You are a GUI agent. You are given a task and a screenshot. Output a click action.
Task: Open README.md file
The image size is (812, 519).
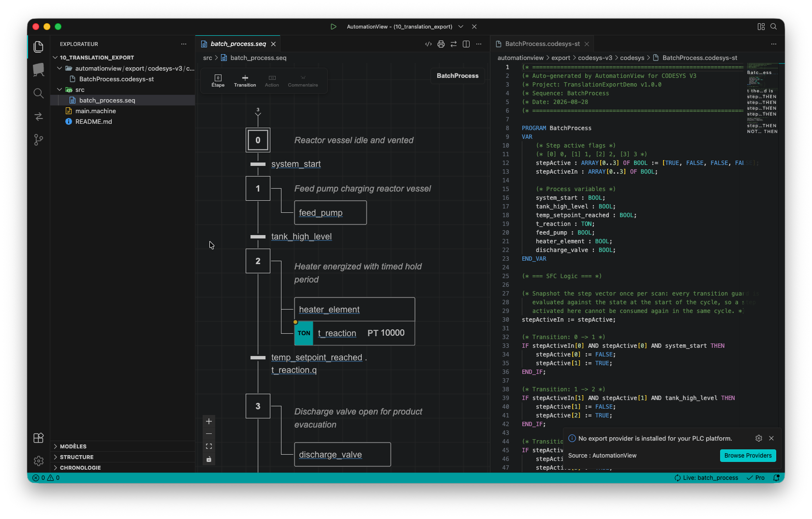(123, 121)
